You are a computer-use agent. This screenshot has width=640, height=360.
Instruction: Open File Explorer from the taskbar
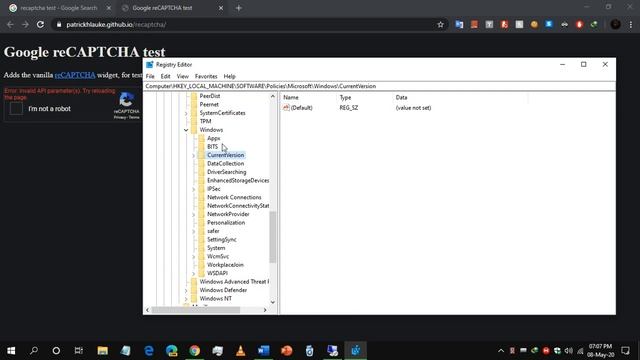pyautogui.click(x=102, y=351)
